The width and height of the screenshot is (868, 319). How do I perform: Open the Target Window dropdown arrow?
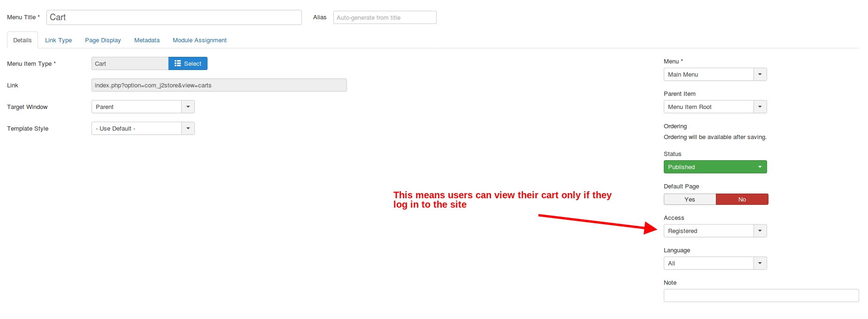(188, 107)
